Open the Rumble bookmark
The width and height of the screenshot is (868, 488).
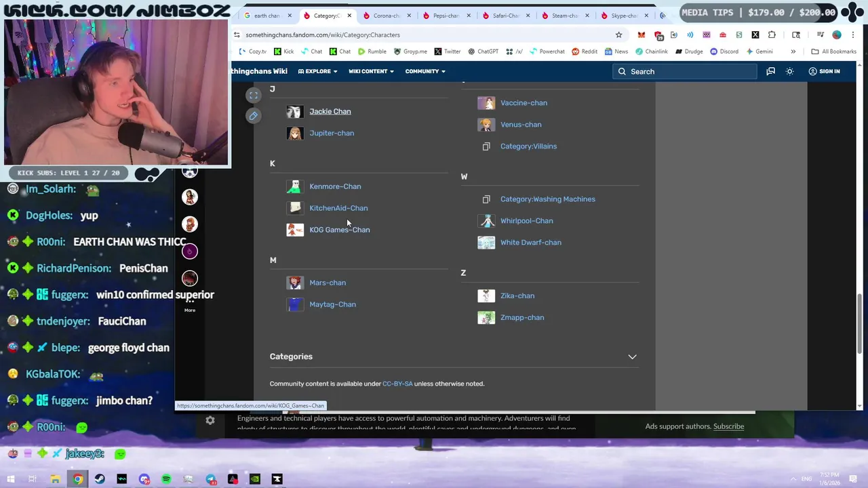click(x=372, y=52)
